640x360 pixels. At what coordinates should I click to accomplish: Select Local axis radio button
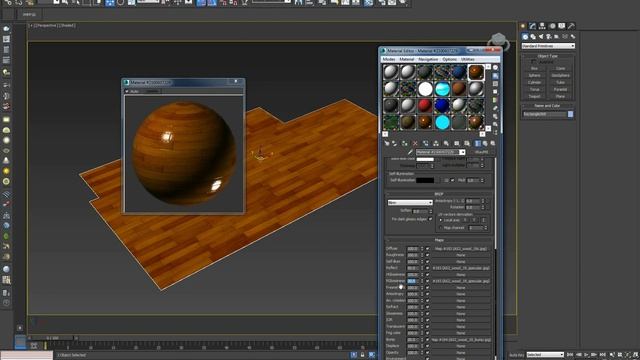coord(441,220)
